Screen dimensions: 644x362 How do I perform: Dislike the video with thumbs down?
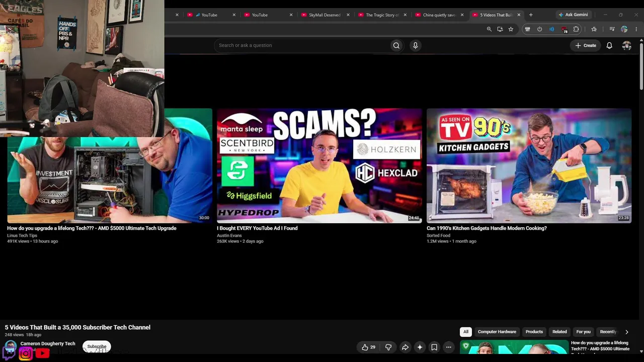click(x=388, y=347)
